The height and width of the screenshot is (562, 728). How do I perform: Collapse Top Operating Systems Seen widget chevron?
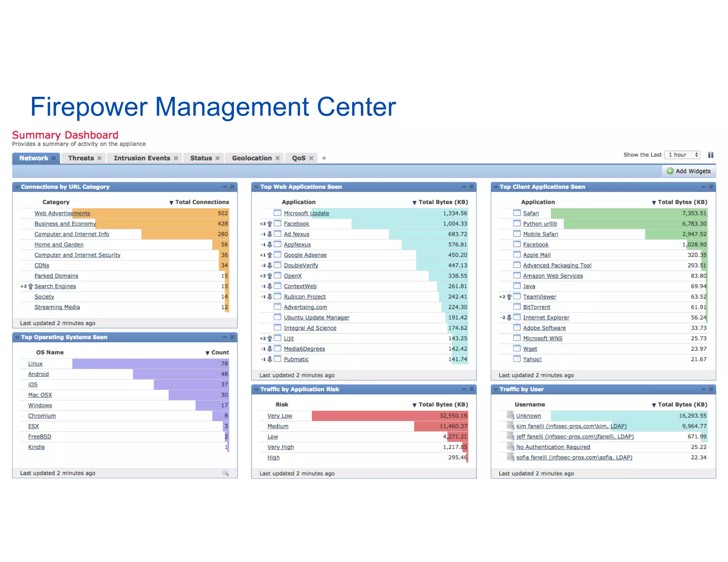(17, 337)
